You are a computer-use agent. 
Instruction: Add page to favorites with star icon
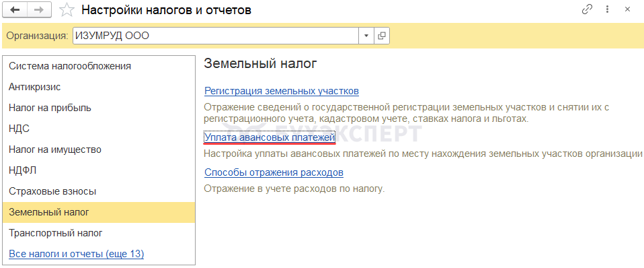tap(67, 10)
